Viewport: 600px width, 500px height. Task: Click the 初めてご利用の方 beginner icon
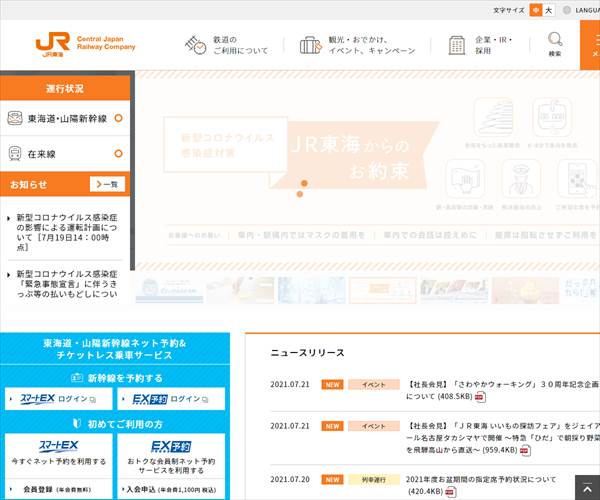pos(77,423)
